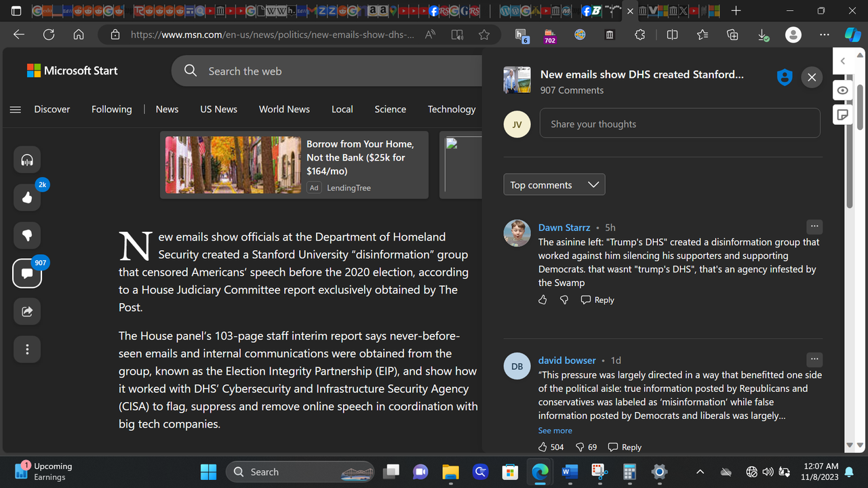Screen dimensions: 868x488
Task: Expand david bowser comment with See more
Action: [555, 430]
